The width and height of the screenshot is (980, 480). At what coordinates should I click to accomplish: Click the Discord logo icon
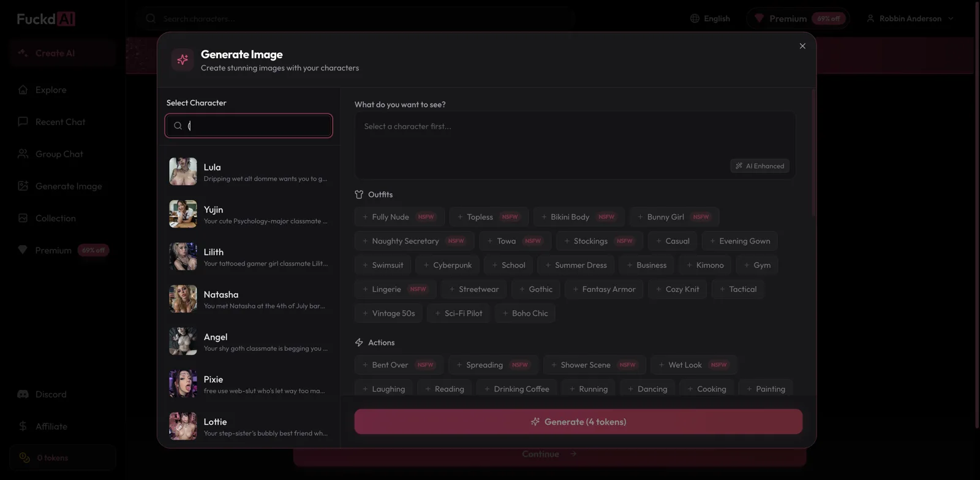coord(23,394)
